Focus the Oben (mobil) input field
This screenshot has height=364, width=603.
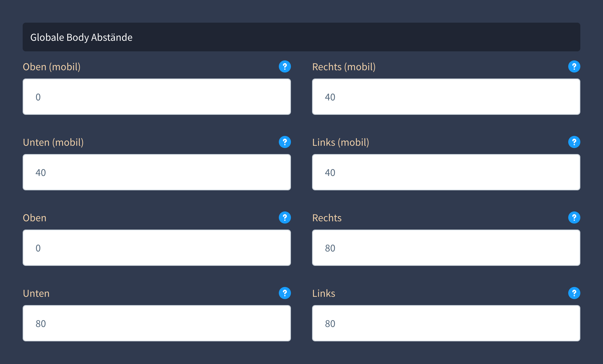[157, 97]
